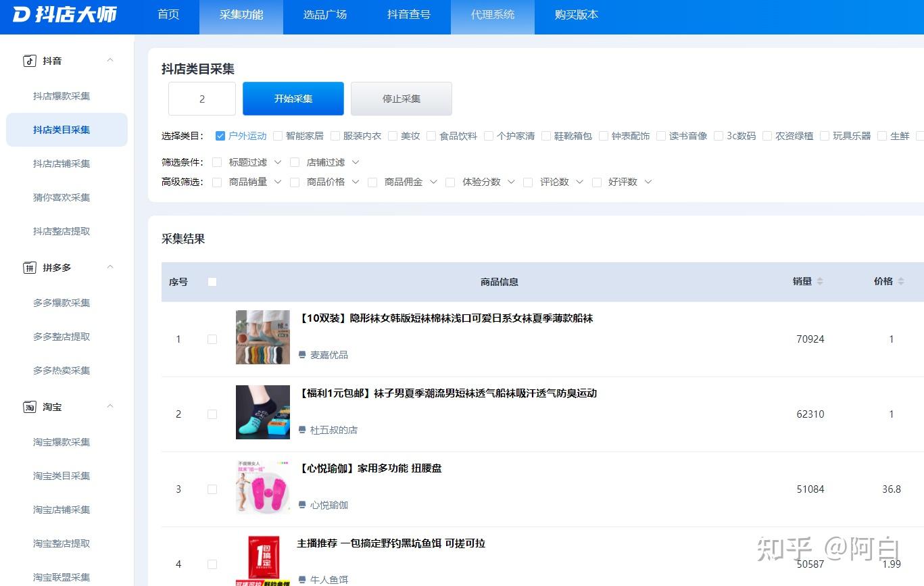Check the 玩具乐器 category

tap(825, 136)
